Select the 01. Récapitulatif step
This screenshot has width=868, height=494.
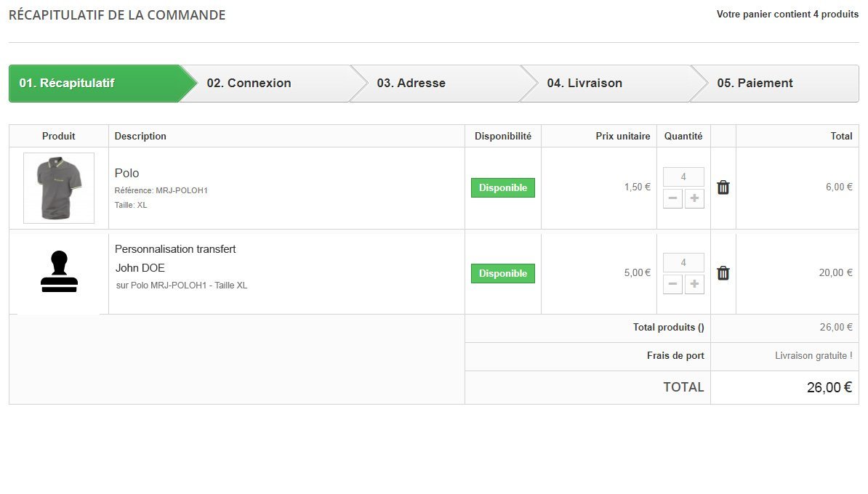[x=67, y=83]
